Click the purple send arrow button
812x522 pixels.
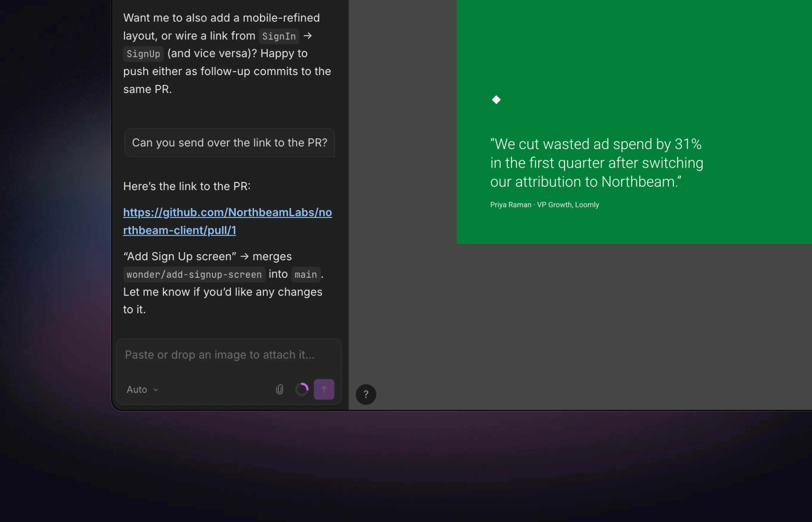point(324,389)
